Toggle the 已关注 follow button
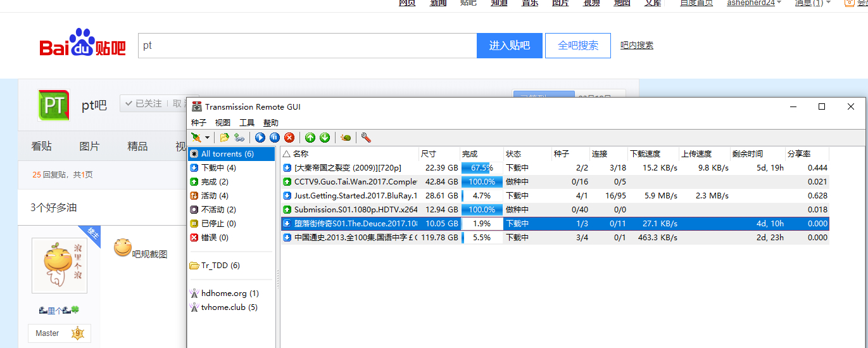 point(143,103)
